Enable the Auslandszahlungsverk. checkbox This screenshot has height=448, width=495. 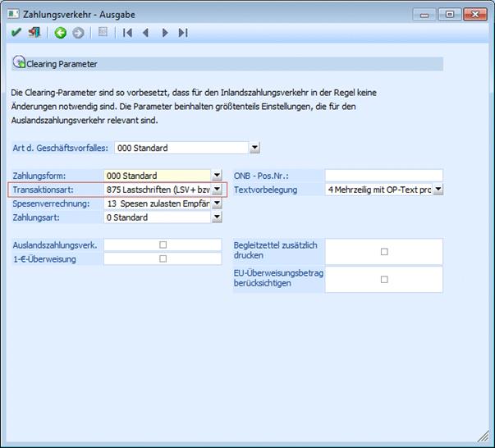(163, 245)
